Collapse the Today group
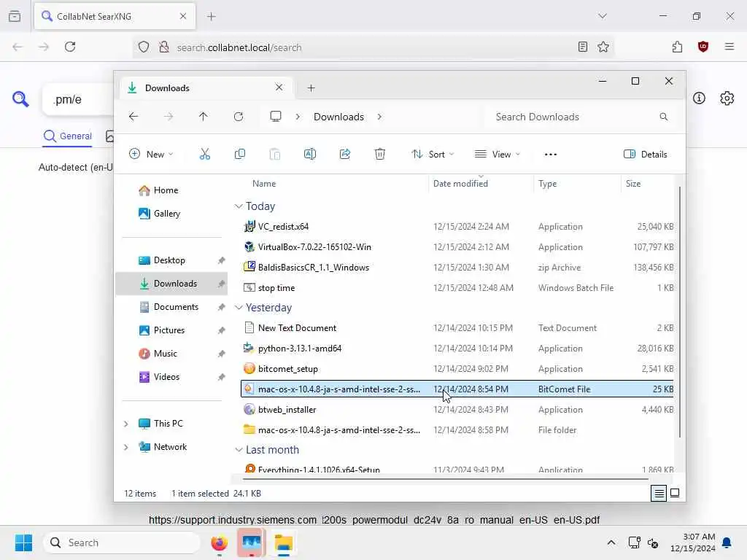 pos(239,206)
